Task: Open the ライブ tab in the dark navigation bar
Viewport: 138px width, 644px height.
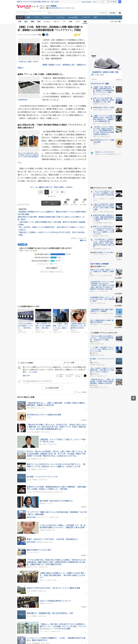Action: coord(37,17)
